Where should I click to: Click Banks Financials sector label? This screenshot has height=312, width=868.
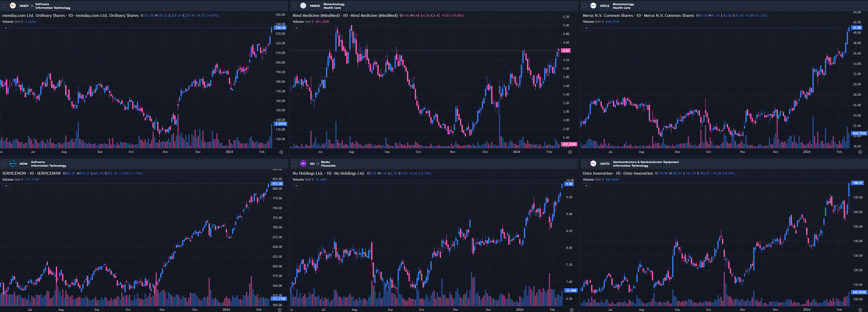(328, 164)
